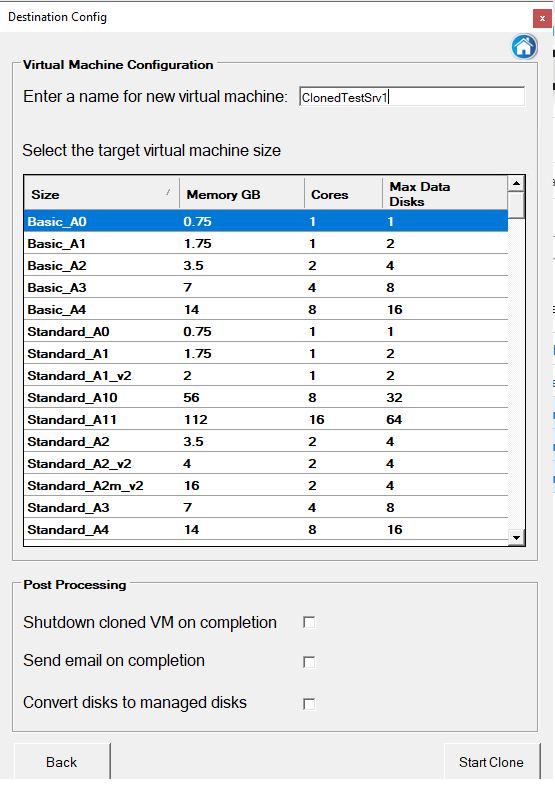555x785 pixels.
Task: Click the size list scrollbar thumb
Action: 516,205
